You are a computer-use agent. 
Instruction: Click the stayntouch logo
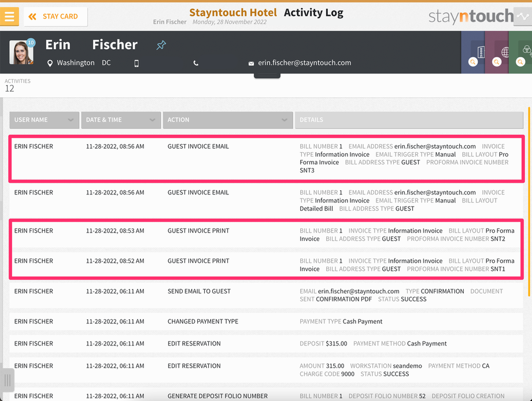[471, 16]
